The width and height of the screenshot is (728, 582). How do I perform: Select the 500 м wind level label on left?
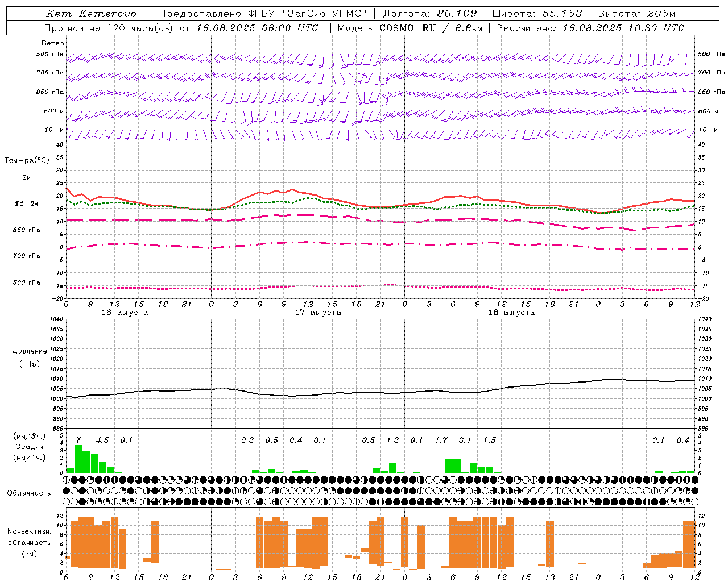click(54, 111)
